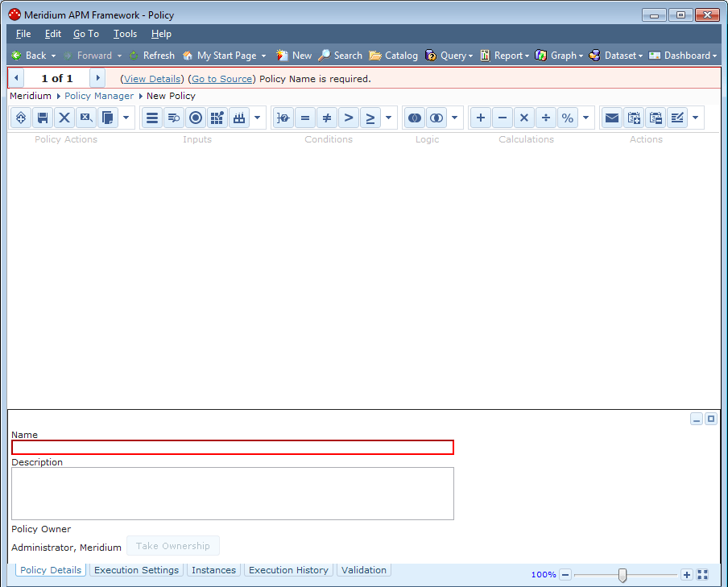Insert the Multiply calculation node
Viewport: 728px width, 587px height.
click(524, 118)
